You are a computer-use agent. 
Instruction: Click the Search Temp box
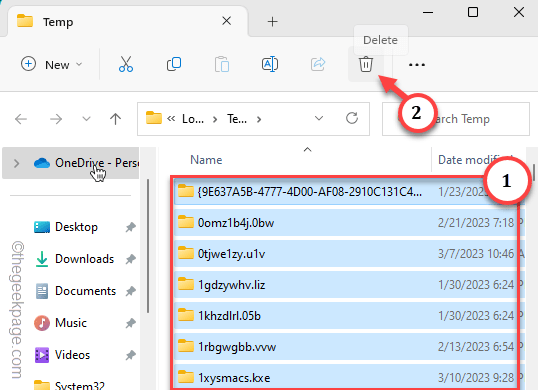pyautogui.click(x=456, y=119)
